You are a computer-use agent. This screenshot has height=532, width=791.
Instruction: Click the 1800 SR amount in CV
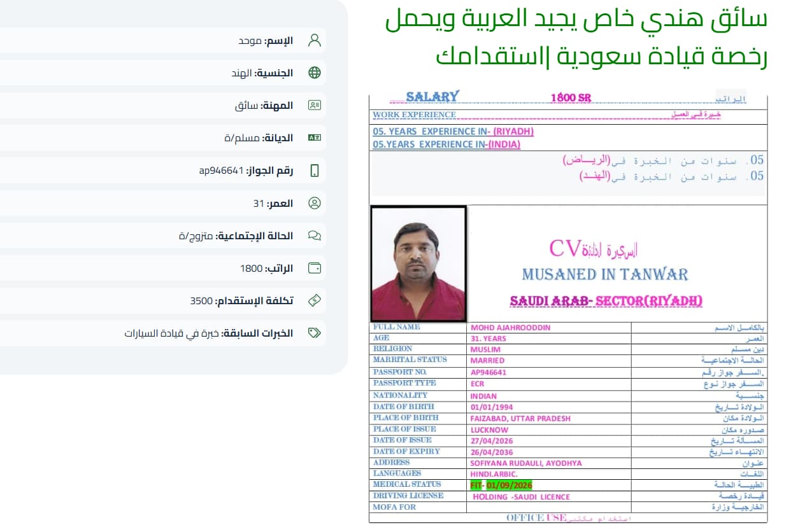(571, 98)
